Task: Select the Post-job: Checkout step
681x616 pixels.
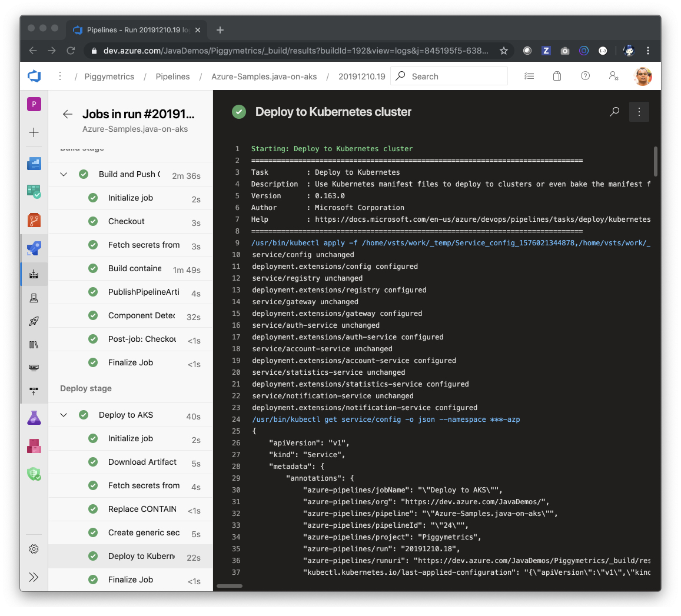Action: 130,339
